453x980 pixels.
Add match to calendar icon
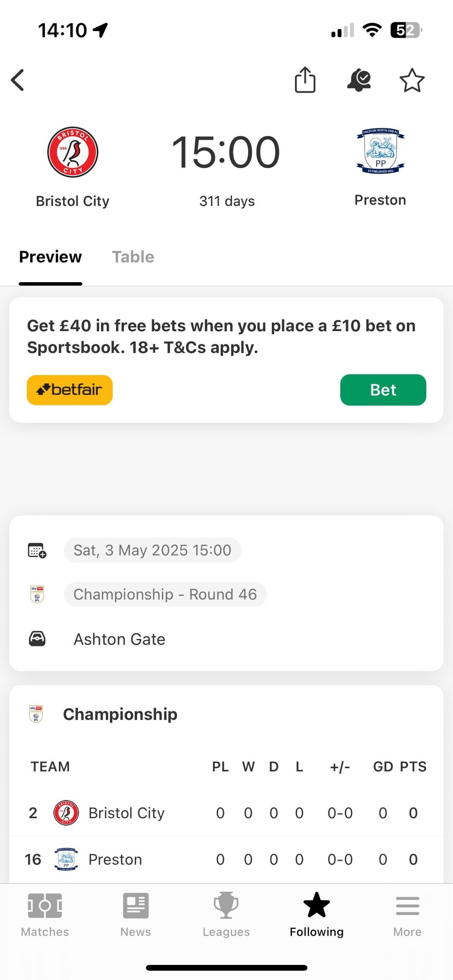(x=37, y=550)
